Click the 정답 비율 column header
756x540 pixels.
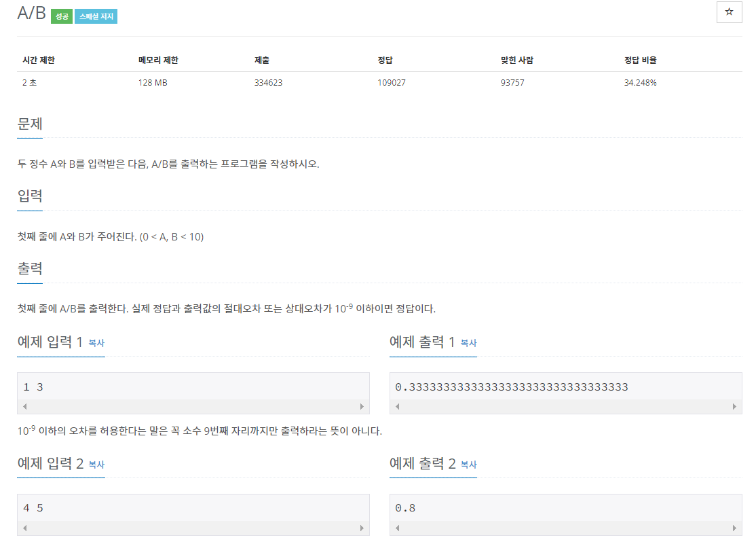[x=640, y=60]
